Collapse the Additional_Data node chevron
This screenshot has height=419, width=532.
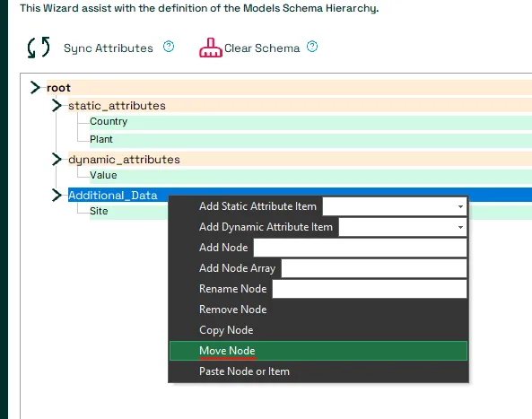pos(57,195)
